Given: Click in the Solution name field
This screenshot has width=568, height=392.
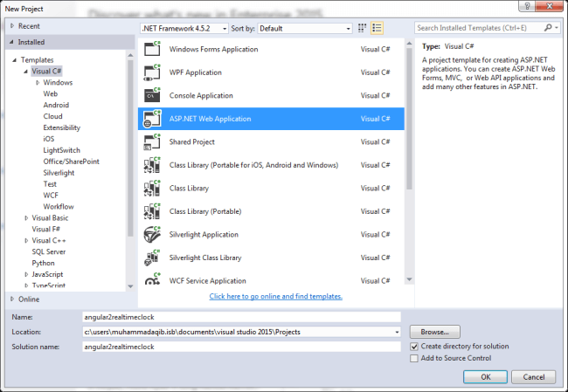Looking at the screenshot, I should coord(241,347).
